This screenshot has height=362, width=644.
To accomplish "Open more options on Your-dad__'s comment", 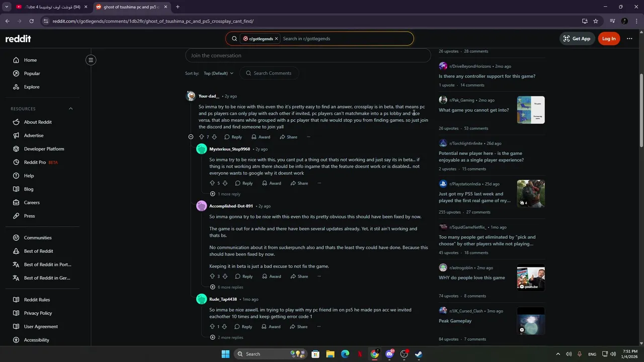I will (x=308, y=137).
